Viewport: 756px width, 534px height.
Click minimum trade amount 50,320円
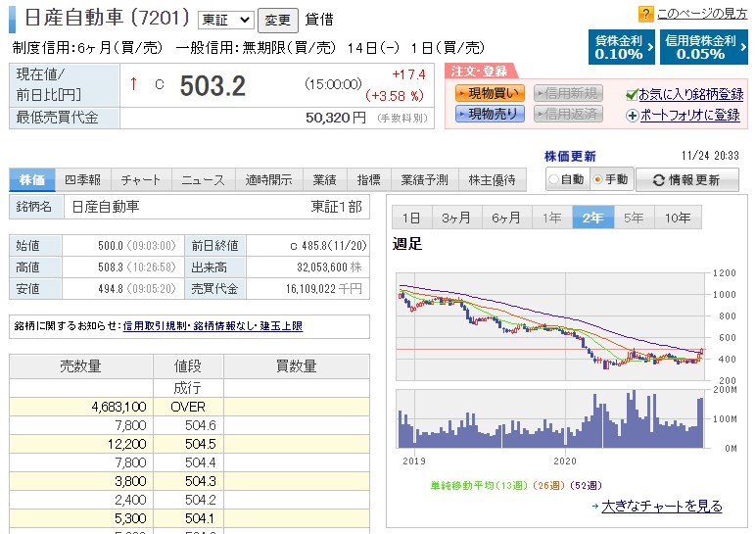coord(336,118)
